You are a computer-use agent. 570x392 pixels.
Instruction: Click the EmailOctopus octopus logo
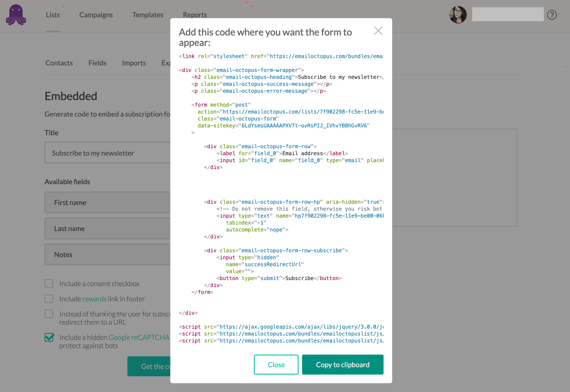click(16, 15)
